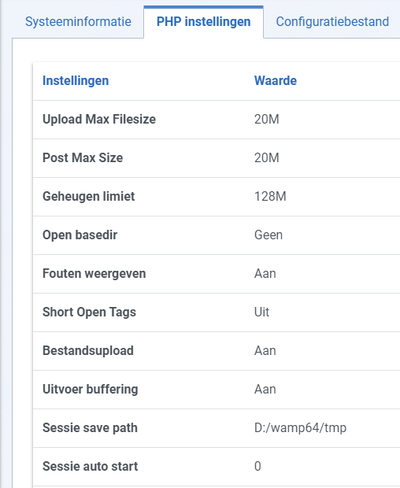Click the Instellingen column header
Screen dimensions: 400x488
point(76,81)
